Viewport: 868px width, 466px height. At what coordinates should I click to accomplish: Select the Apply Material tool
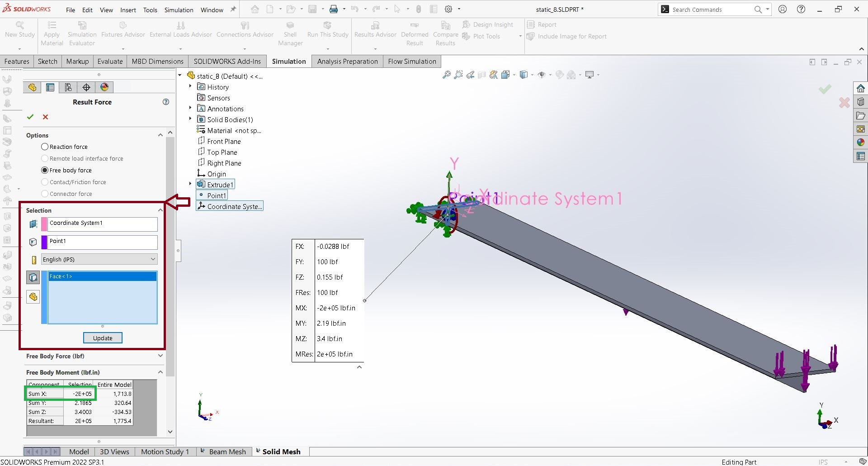point(52,33)
